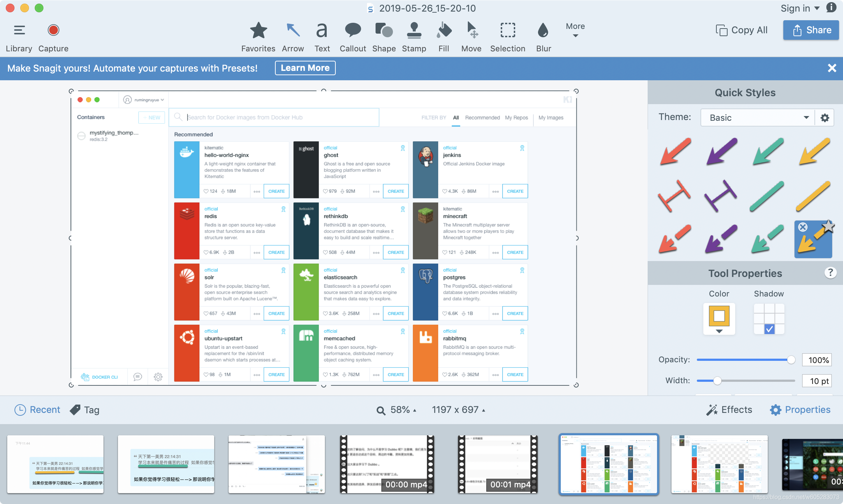Viewport: 843px width, 504px height.
Task: Click the Share button
Action: pyautogui.click(x=811, y=30)
